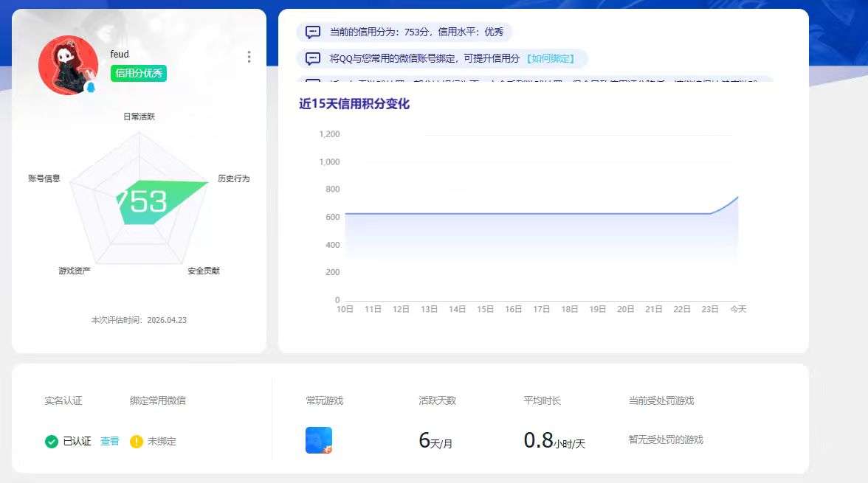Screen dimensions: 868x483
Task: Click the 800 y-axis value
Action: [x=333, y=190]
